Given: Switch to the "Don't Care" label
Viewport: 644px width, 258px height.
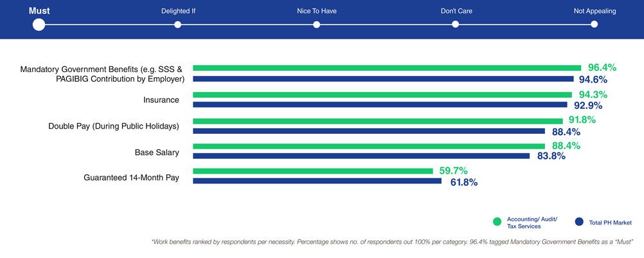Looking at the screenshot, I should [455, 11].
